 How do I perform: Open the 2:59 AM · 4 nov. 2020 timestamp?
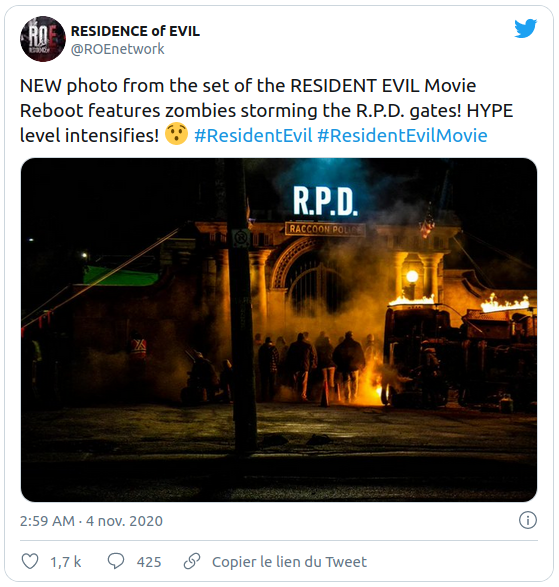pyautogui.click(x=91, y=521)
